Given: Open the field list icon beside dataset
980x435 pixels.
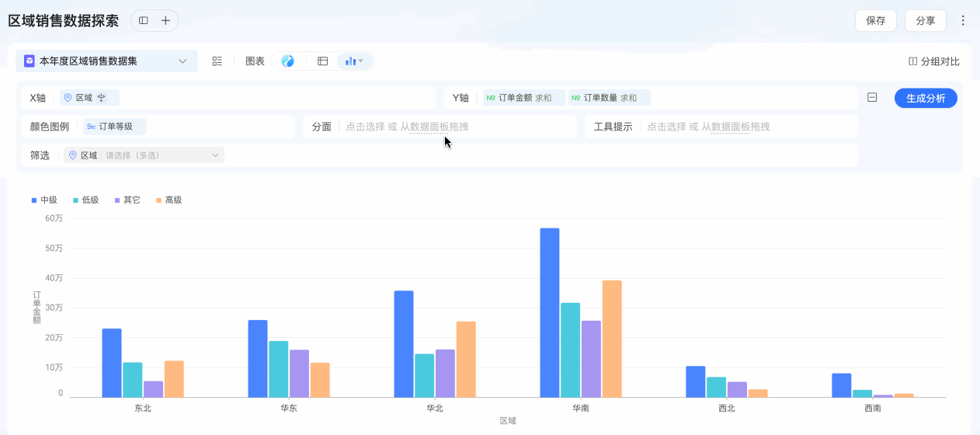Looking at the screenshot, I should tap(217, 61).
